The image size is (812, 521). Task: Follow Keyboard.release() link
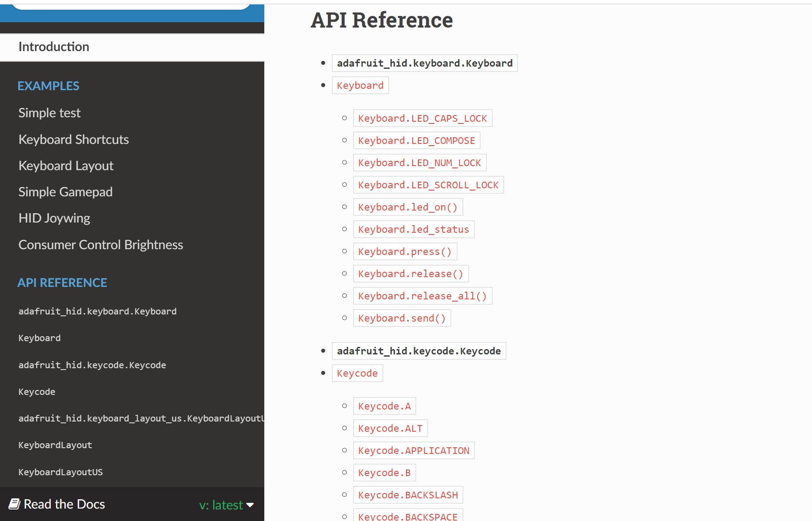point(411,274)
